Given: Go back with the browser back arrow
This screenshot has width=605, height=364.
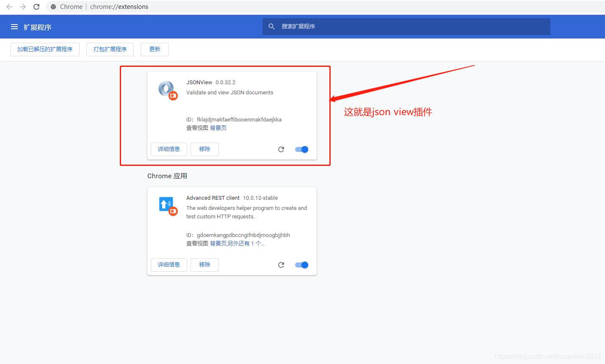Looking at the screenshot, I should pyautogui.click(x=9, y=7).
